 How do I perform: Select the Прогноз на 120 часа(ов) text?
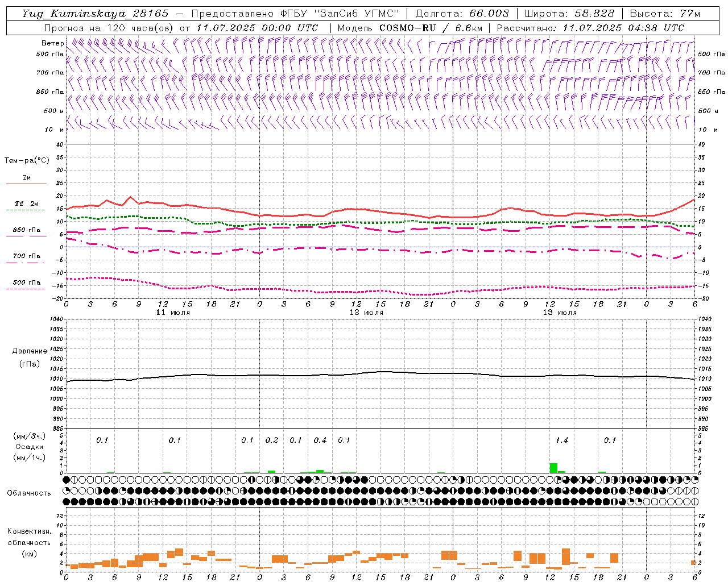click(x=109, y=28)
